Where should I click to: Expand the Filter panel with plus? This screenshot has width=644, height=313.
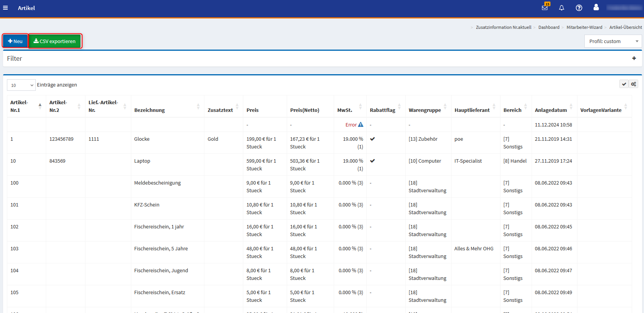point(634,58)
